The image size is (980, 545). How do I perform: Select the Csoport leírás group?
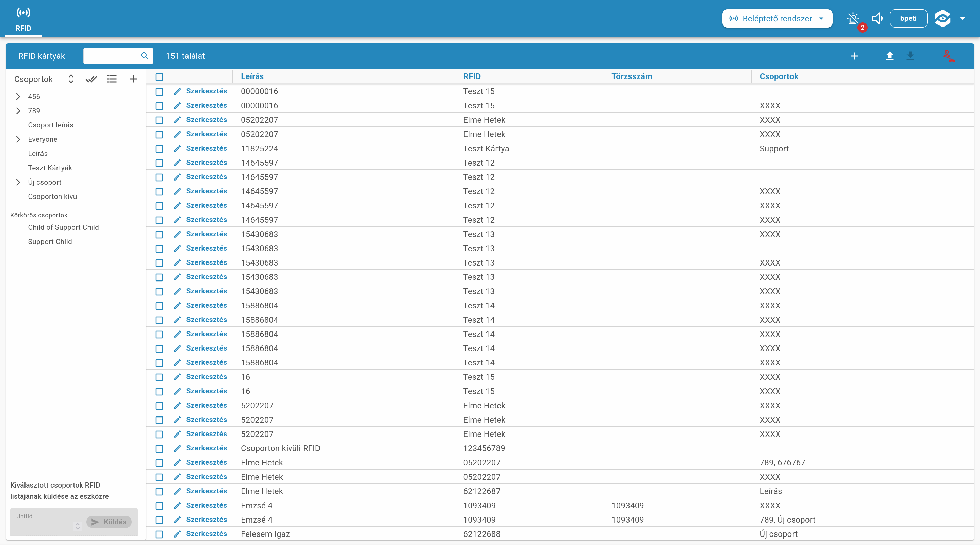pyautogui.click(x=51, y=125)
